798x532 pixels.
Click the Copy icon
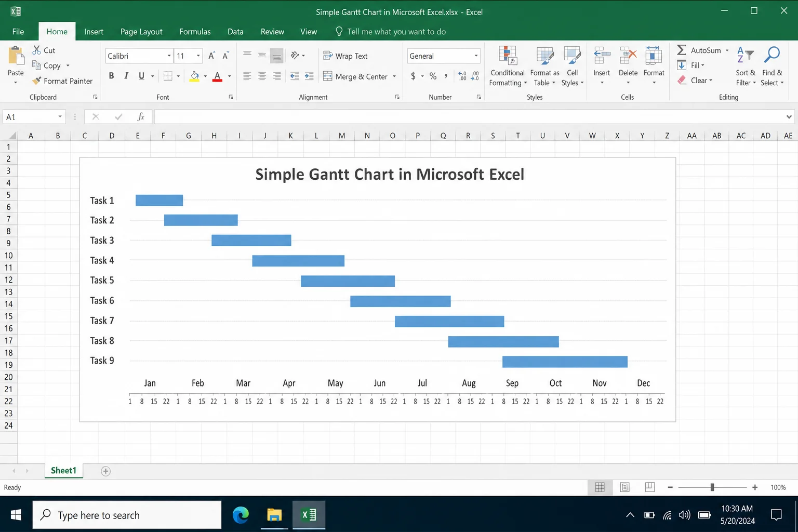(36, 65)
